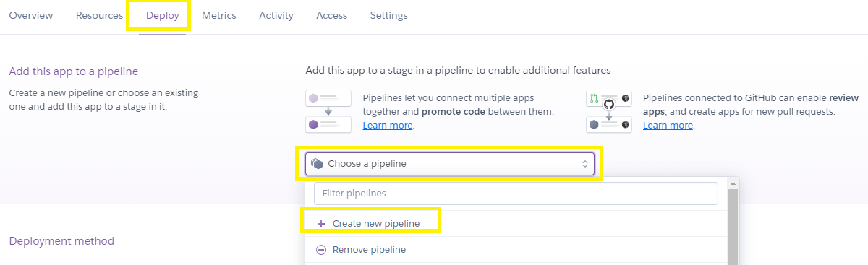Click the minus circle icon beside Remove pipeline

pos(321,250)
